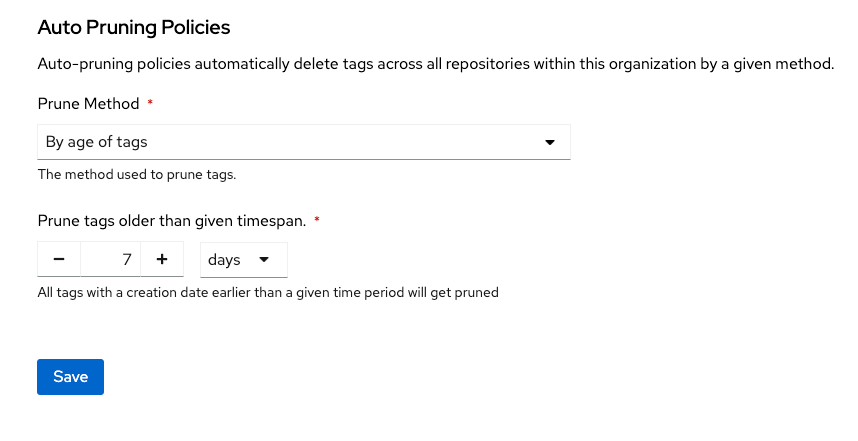Click the Prune Method dropdown caret arrow
The height and width of the screenshot is (441, 858).
549,142
